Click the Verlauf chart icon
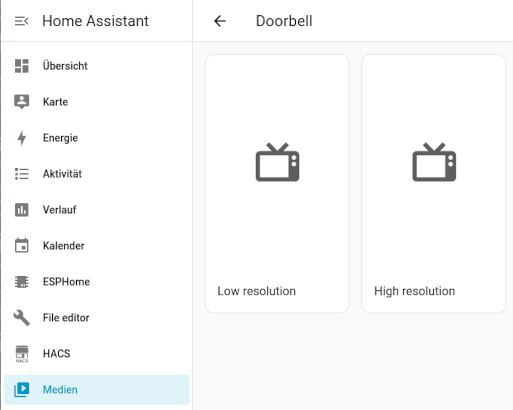This screenshot has width=513, height=410. click(x=22, y=210)
